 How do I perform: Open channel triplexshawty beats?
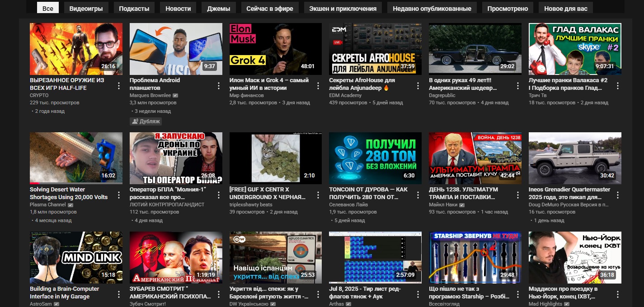pyautogui.click(x=251, y=205)
